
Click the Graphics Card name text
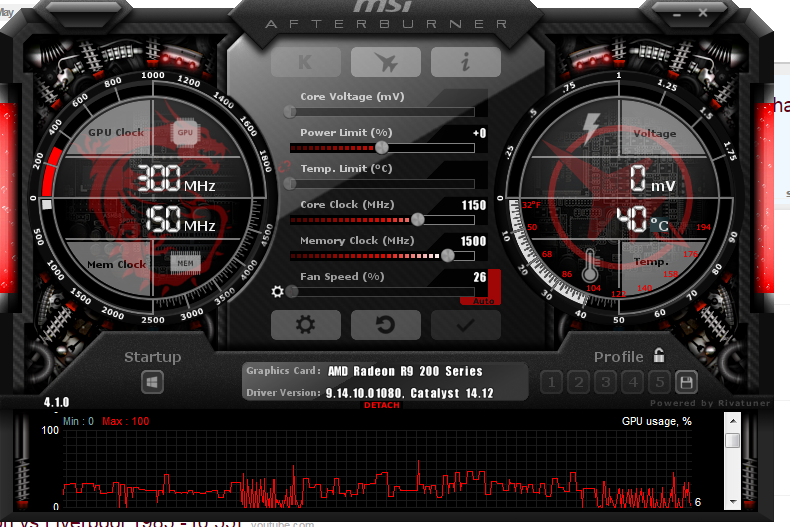[x=405, y=371]
